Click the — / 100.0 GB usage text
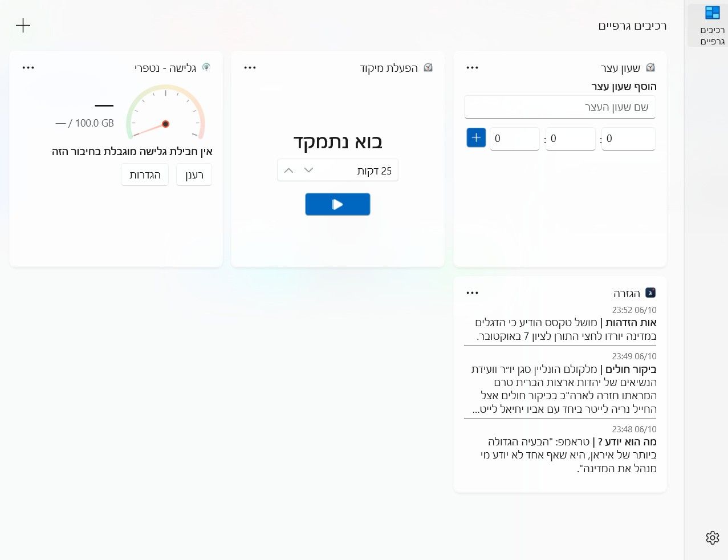 [84, 123]
